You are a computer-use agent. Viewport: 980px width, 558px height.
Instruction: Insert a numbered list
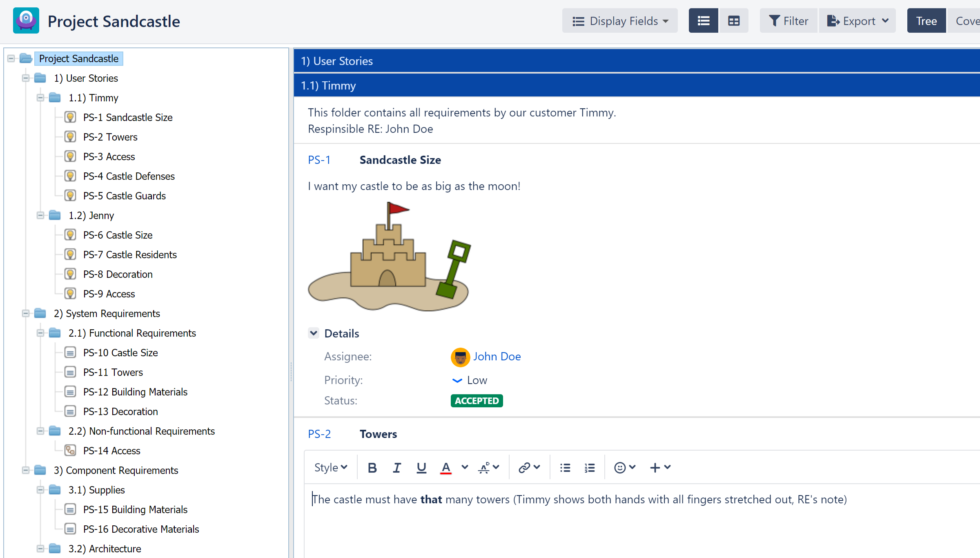coord(590,468)
